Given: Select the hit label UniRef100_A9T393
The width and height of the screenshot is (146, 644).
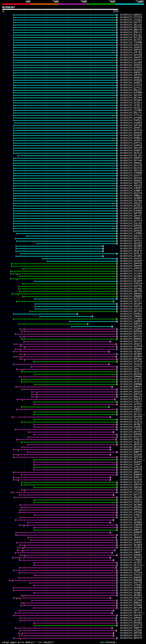Looking at the screenshot, I should click(131, 312).
